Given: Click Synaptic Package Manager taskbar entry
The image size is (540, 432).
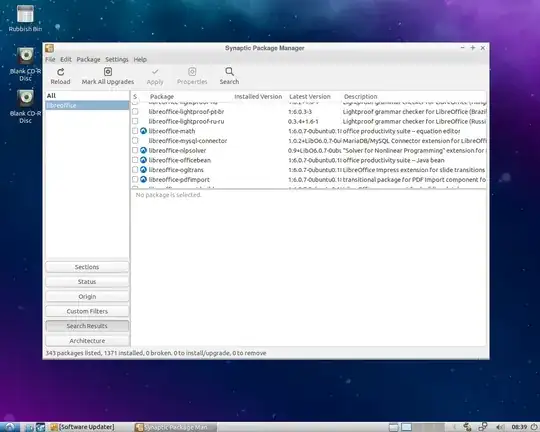Looking at the screenshot, I should click(x=175, y=427).
